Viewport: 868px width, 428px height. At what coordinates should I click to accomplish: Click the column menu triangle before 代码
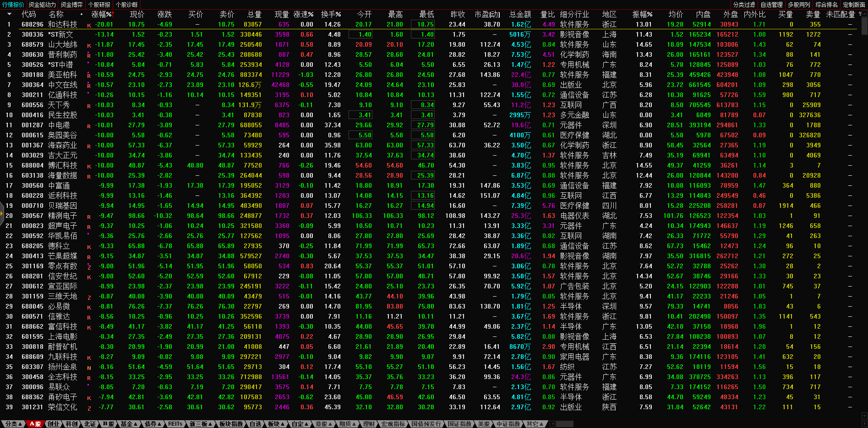point(9,14)
